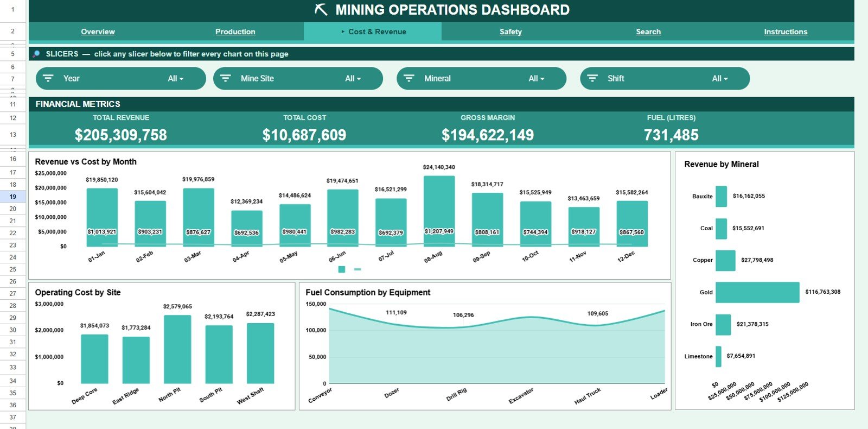
Task: Switch to the Production tab
Action: pyautogui.click(x=235, y=31)
